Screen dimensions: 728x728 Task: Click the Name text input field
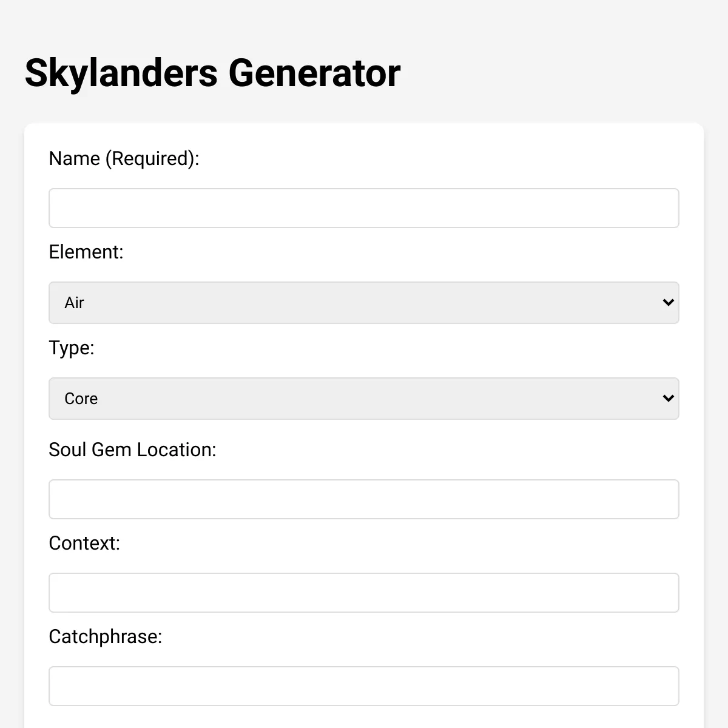[x=364, y=208]
